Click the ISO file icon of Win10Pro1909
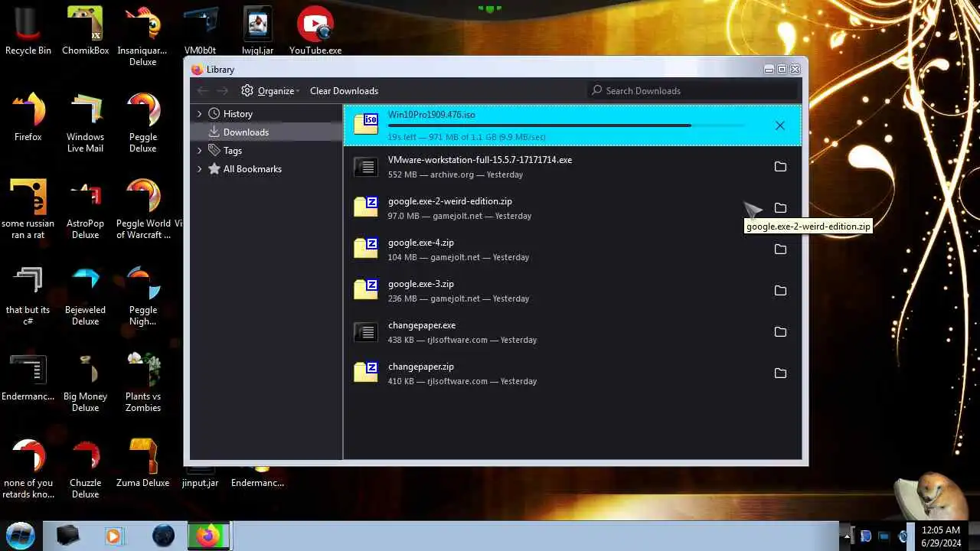The width and height of the screenshot is (980, 551). click(366, 125)
